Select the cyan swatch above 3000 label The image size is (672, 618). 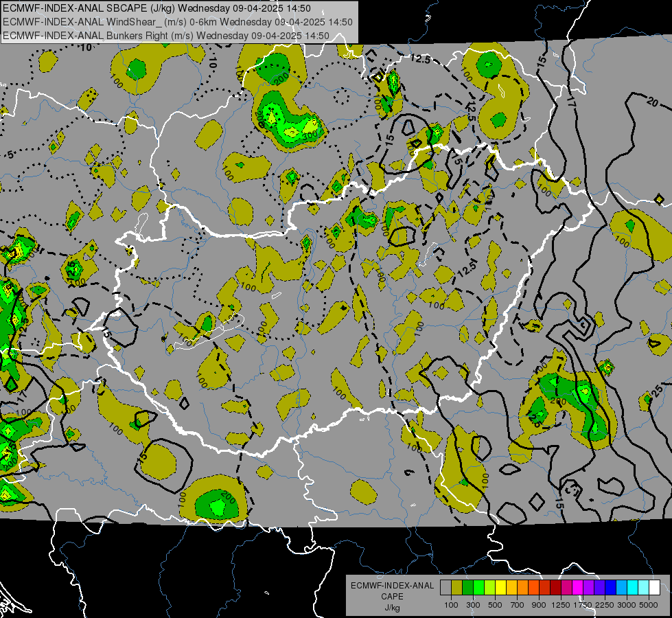632,587
